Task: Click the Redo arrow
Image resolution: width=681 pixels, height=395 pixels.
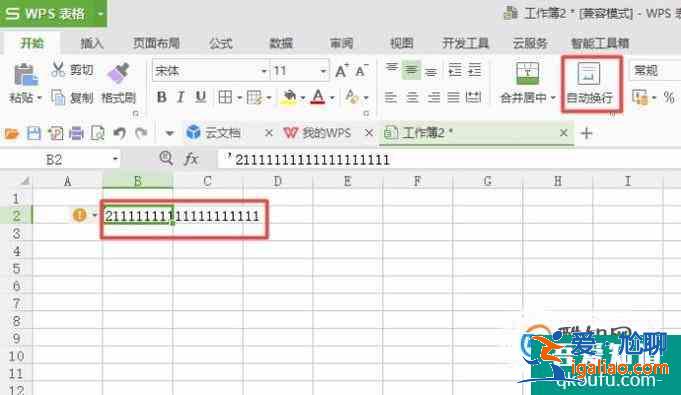Action: 141,133
